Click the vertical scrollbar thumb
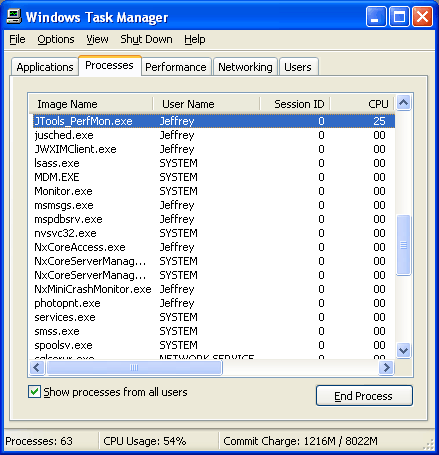This screenshot has width=439, height=455. coord(404,245)
